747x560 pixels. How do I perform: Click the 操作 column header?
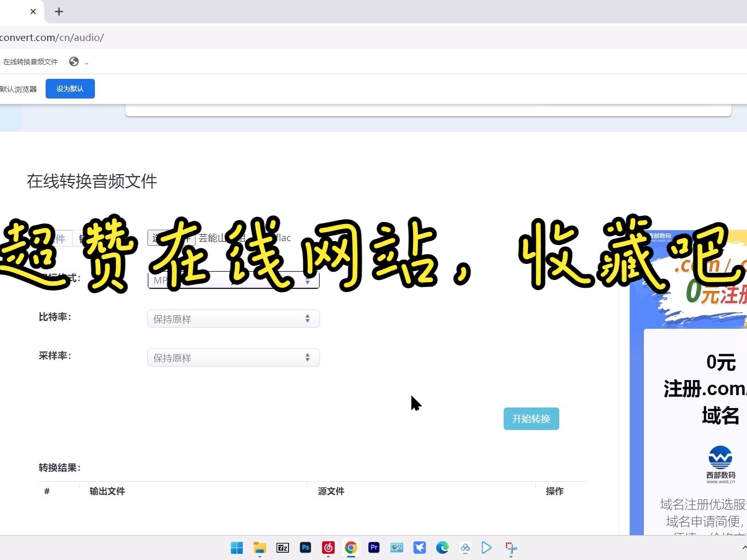click(x=555, y=491)
